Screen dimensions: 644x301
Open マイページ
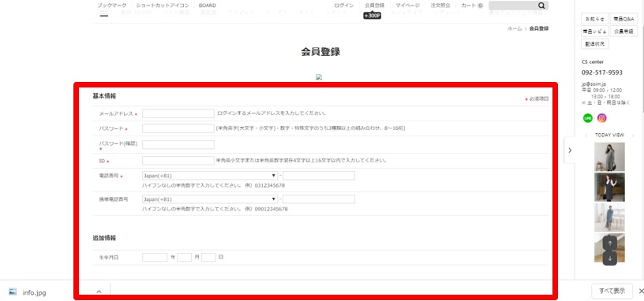pos(407,6)
